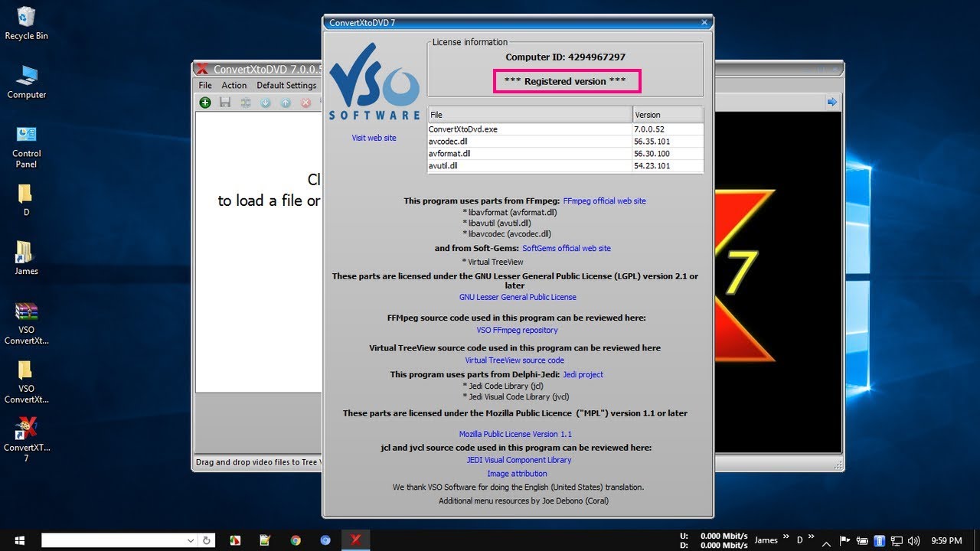The height and width of the screenshot is (551, 980).
Task: Open Google Chrome on taskbar
Action: pyautogui.click(x=296, y=540)
